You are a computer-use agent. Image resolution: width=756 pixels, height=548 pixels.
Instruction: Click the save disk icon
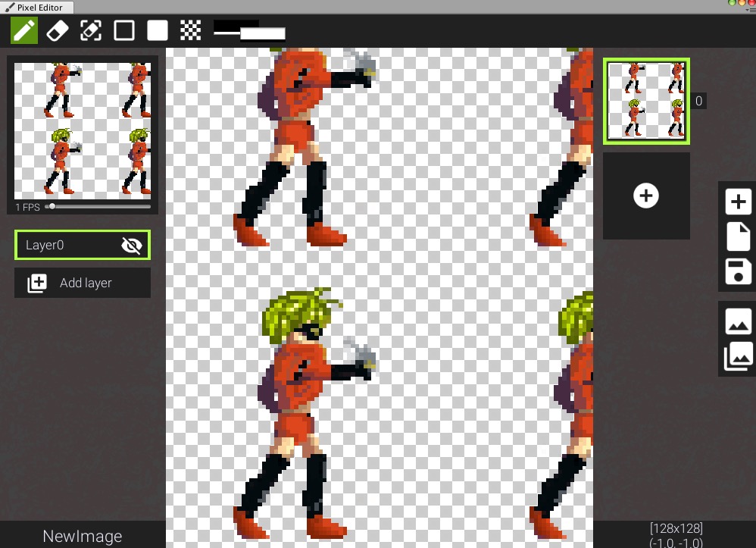(738, 271)
